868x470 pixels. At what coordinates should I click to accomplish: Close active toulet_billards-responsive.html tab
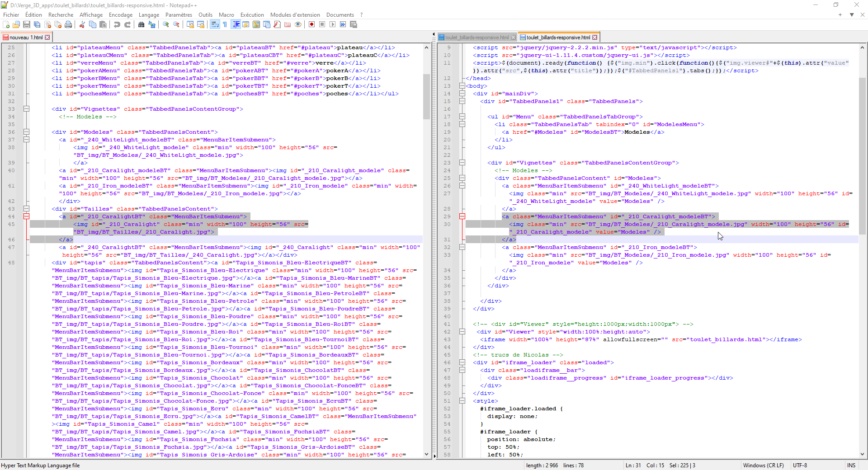coord(595,38)
